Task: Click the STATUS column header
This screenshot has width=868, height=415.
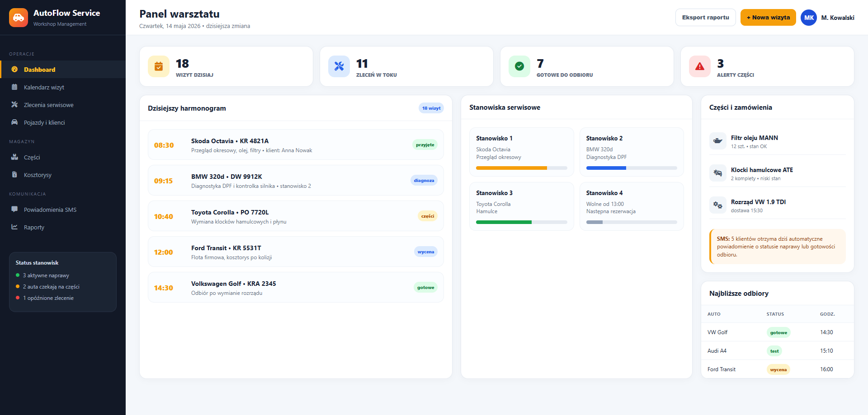Action: (775, 314)
